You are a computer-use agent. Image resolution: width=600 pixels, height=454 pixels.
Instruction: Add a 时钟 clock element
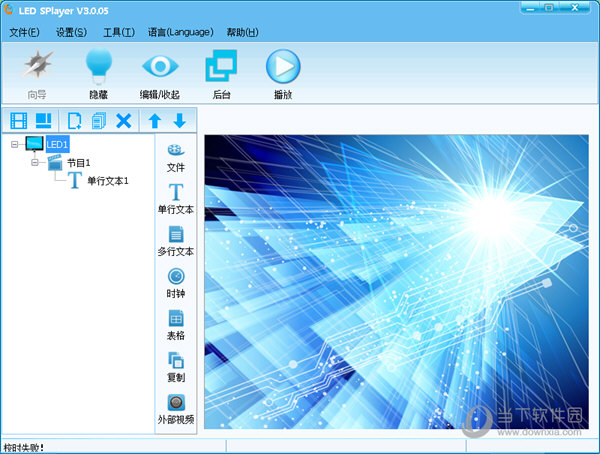coord(176,282)
